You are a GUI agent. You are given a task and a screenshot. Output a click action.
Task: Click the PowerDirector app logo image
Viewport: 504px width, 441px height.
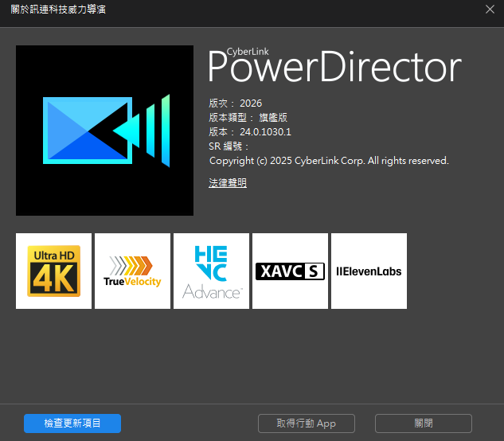click(104, 131)
